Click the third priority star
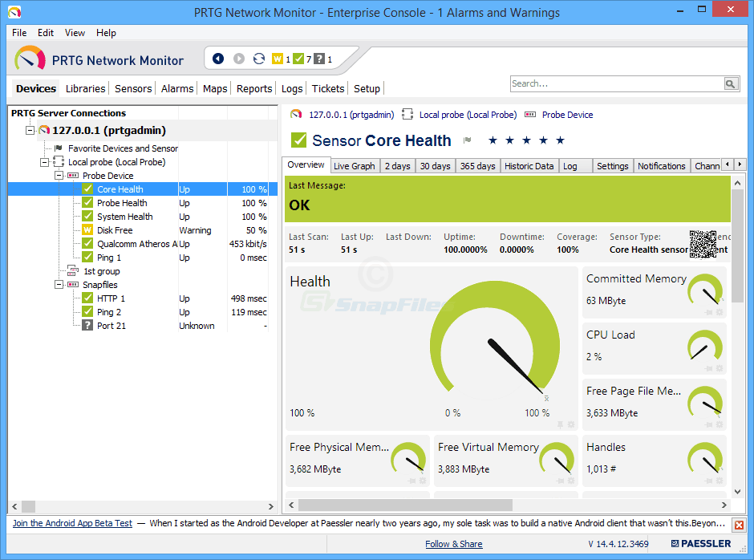Viewport: 754px width, 560px height. 526,140
